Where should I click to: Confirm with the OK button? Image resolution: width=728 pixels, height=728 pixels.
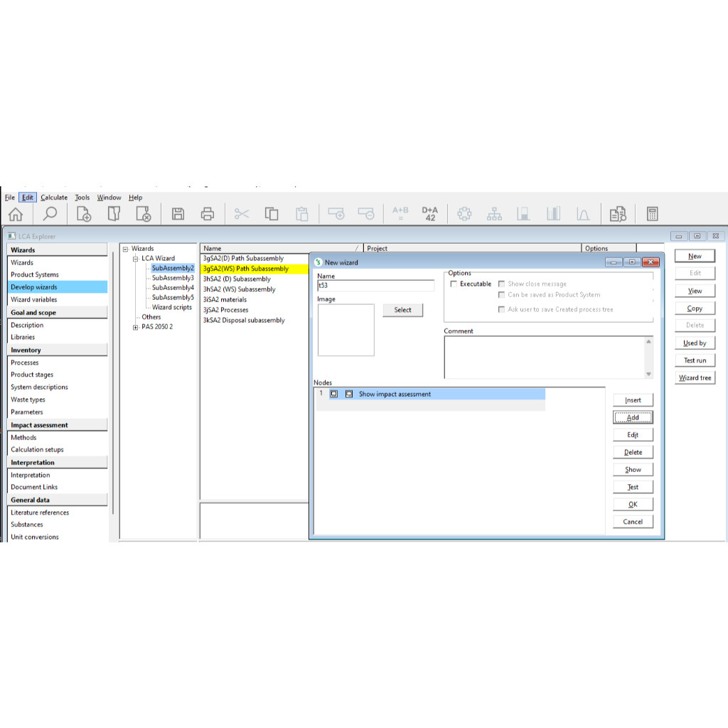click(633, 504)
